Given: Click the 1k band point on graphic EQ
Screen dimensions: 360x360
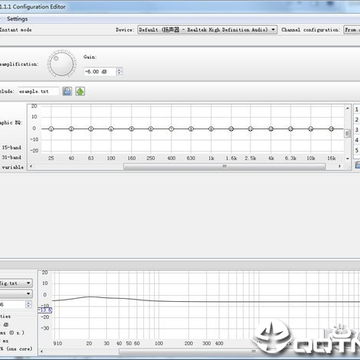Looking at the screenshot, I should pos(211,129).
